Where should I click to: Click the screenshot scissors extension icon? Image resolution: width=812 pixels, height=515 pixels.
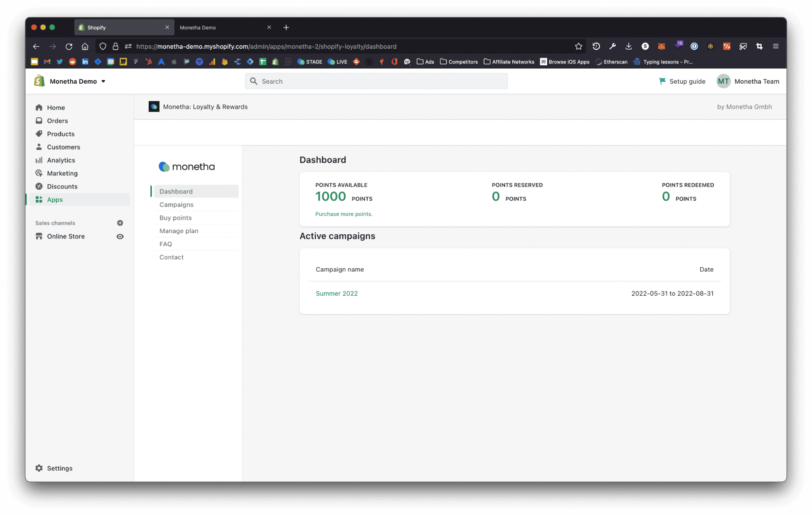coord(743,46)
